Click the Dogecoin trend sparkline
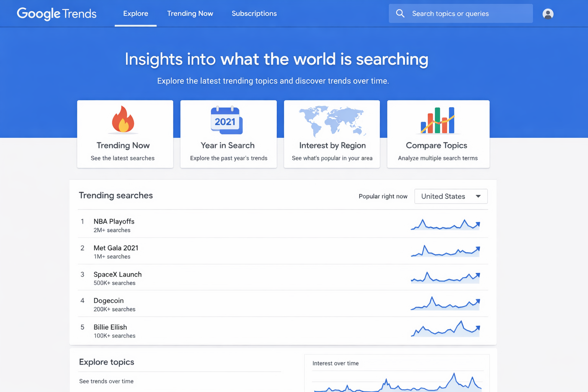This screenshot has width=588, height=392. pos(445,304)
